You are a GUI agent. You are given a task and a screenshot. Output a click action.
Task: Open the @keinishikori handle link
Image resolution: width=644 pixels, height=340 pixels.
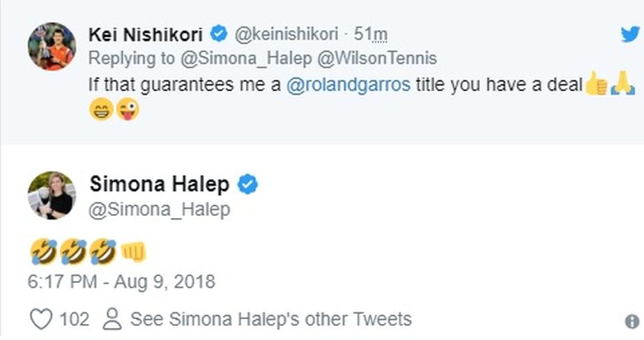tap(289, 33)
